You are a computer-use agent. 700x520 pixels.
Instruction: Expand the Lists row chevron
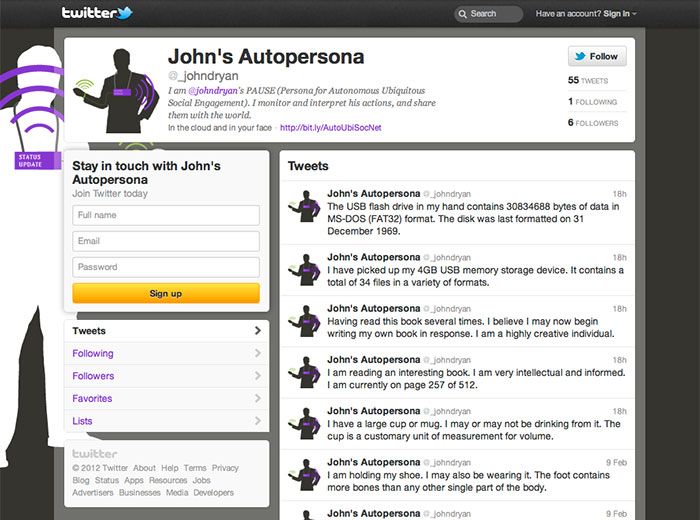tap(258, 420)
